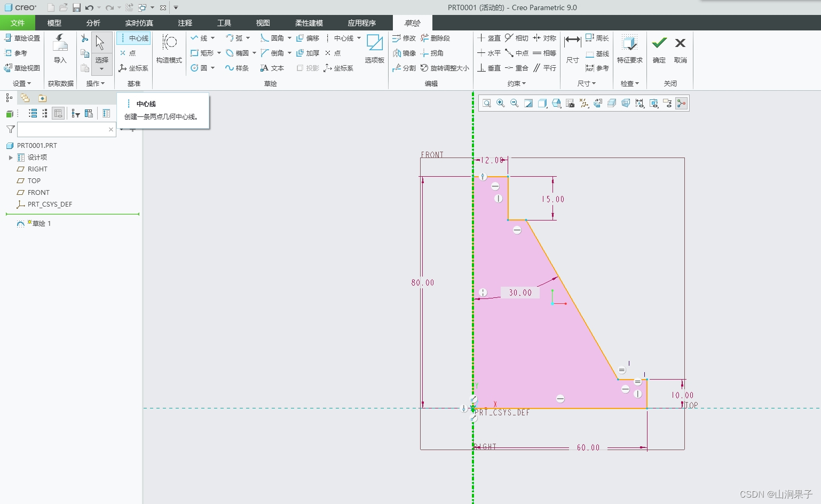Click the Refit zoom icon in graphics toolbar

[x=487, y=103]
